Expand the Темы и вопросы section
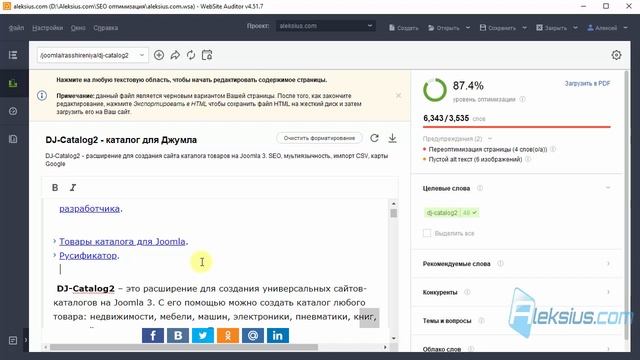Viewport: 640px width, 360px height. [x=608, y=321]
